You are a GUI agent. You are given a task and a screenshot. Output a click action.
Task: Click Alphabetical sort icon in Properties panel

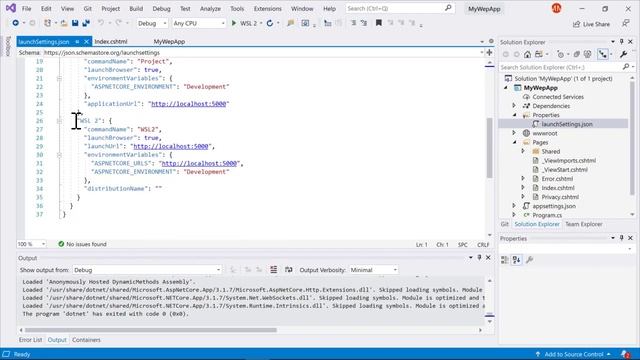pos(516,260)
